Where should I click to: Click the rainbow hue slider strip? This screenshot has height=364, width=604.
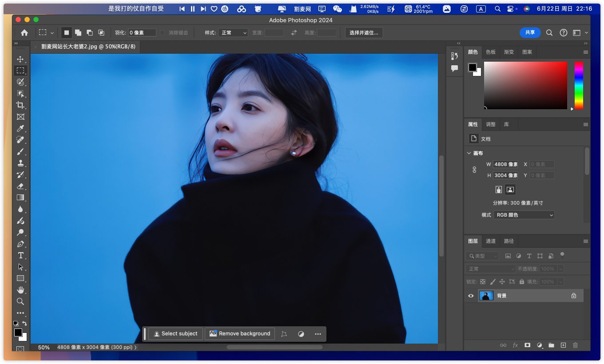579,85
